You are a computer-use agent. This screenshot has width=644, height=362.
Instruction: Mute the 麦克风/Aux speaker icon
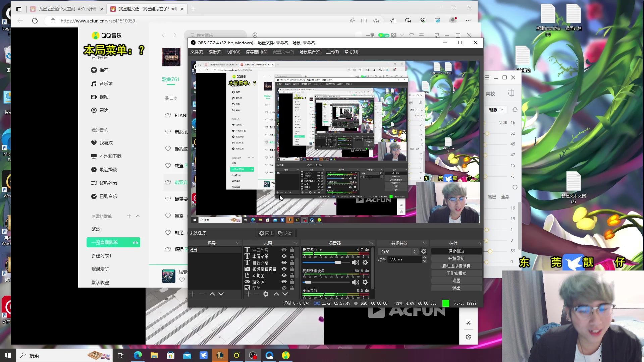click(355, 262)
